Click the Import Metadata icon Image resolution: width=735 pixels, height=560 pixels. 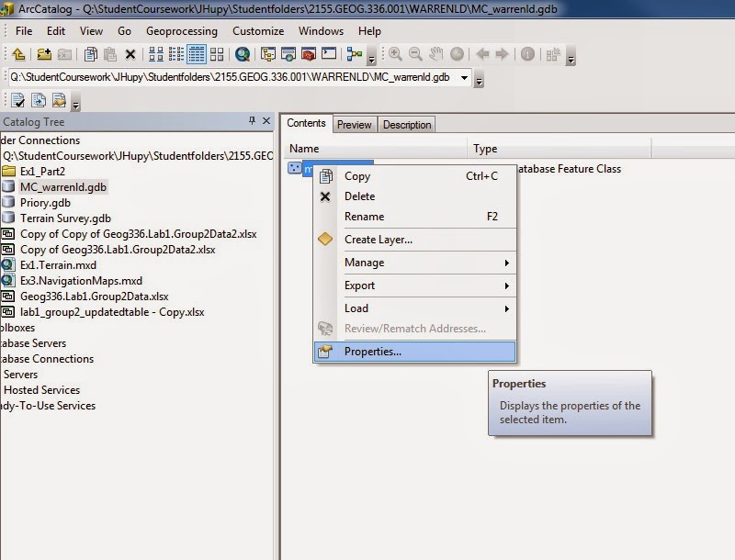click(x=59, y=100)
